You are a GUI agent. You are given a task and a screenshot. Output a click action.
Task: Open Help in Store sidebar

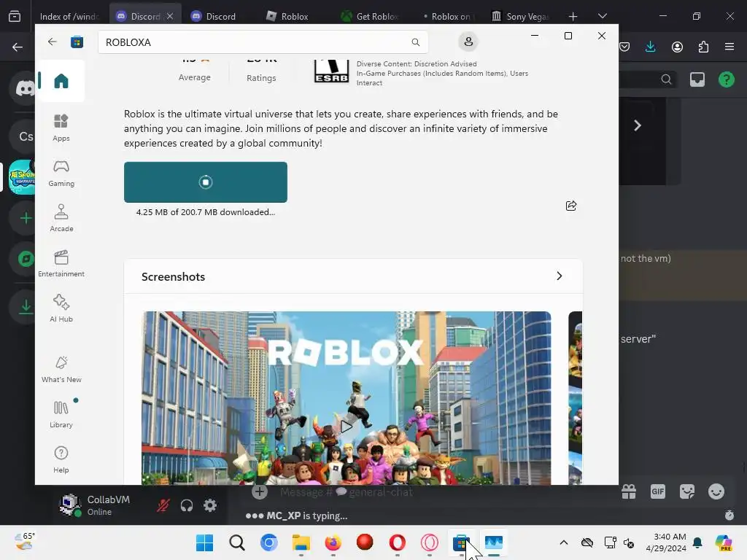(x=61, y=459)
